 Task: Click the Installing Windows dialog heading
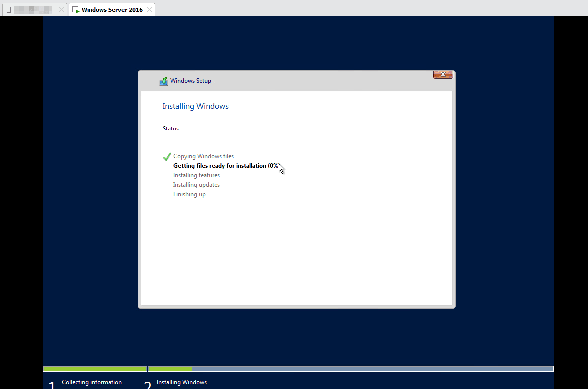point(195,106)
